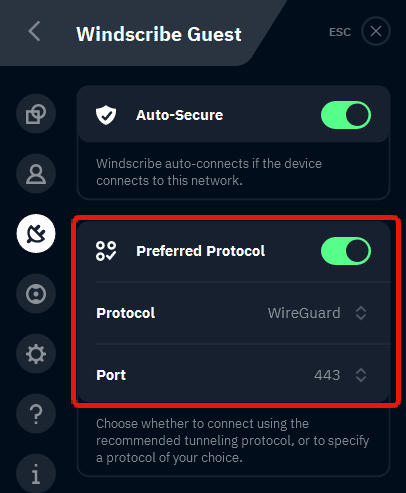Click the Auto-Secure shield icon

coord(106,115)
